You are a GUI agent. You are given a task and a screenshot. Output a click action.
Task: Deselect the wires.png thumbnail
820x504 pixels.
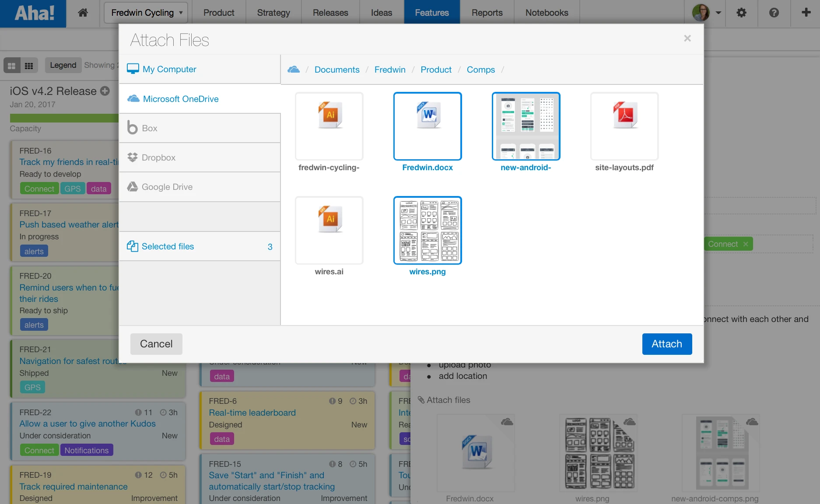(x=428, y=230)
